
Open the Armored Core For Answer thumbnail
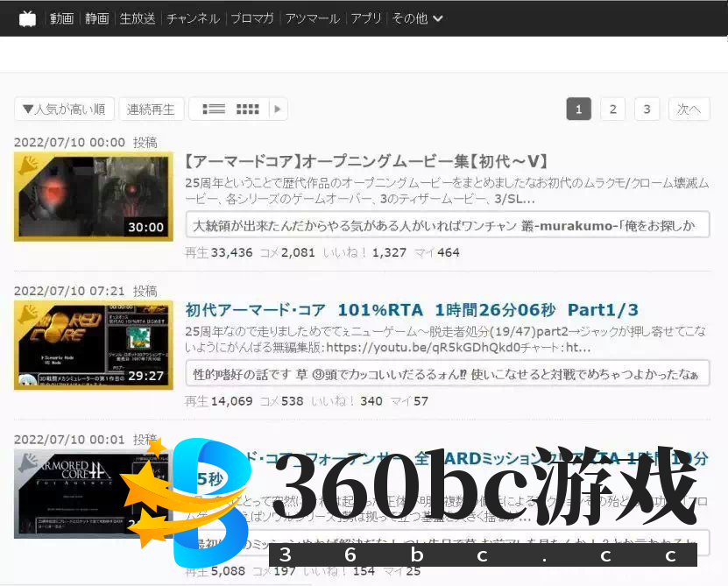coord(94,494)
